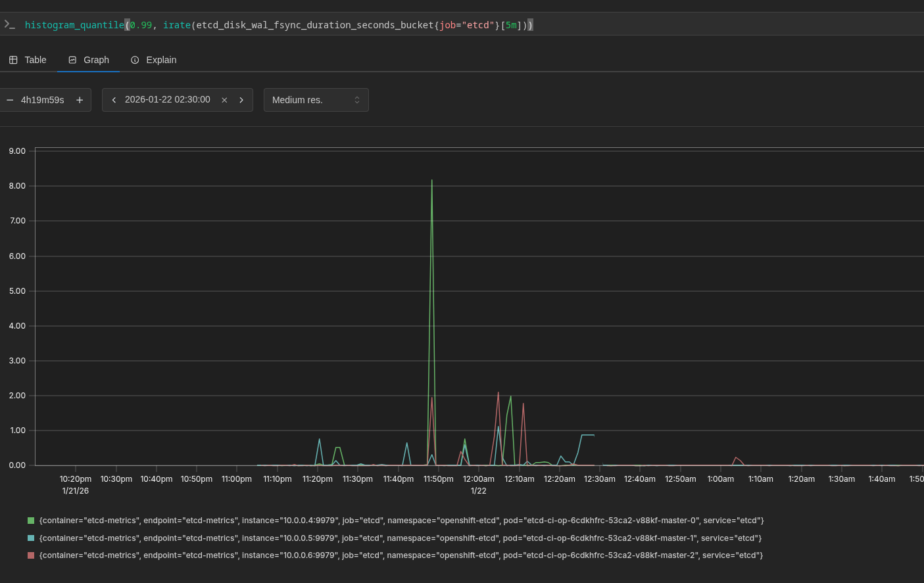Click the Explain tab info icon
The height and width of the screenshot is (583, 924).
(135, 60)
